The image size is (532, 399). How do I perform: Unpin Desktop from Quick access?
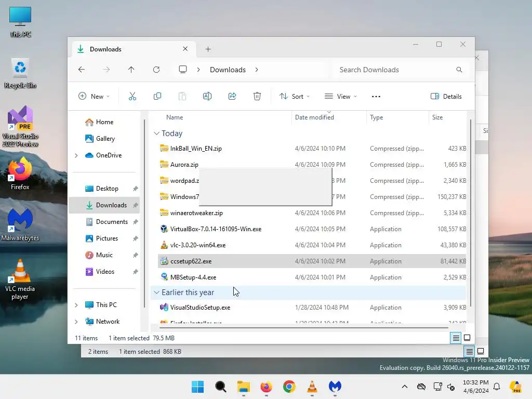point(136,189)
